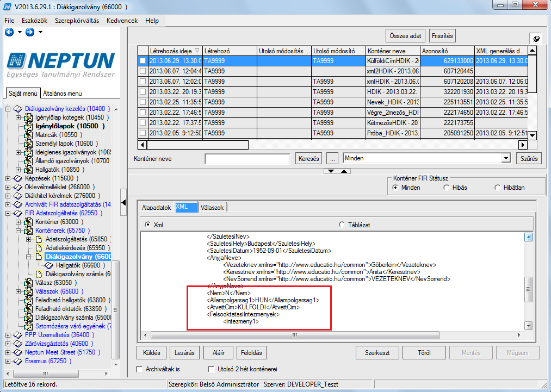Click the Igénylőlapok (10500) folder icon
Viewport: 551px width, 392px height.
pyautogui.click(x=28, y=126)
